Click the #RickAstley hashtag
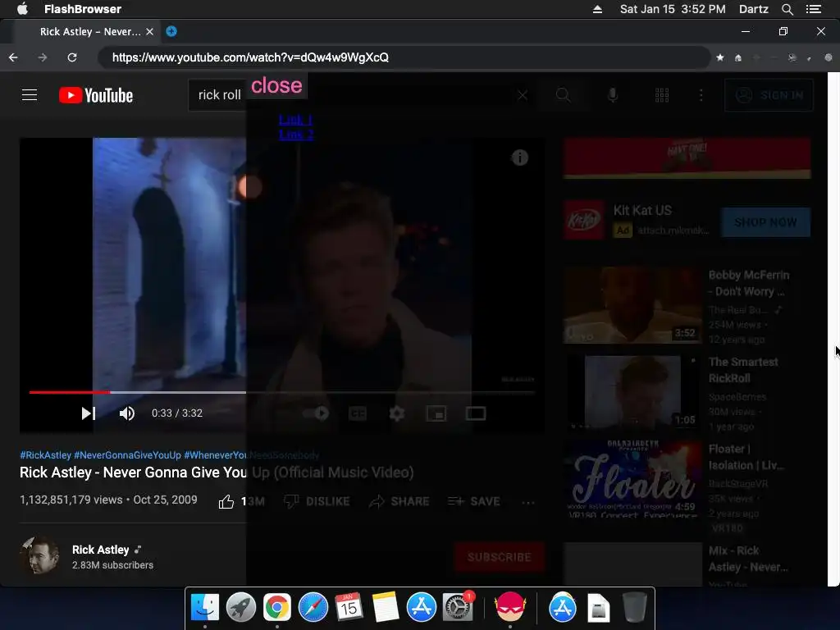840x630 pixels. 46,454
